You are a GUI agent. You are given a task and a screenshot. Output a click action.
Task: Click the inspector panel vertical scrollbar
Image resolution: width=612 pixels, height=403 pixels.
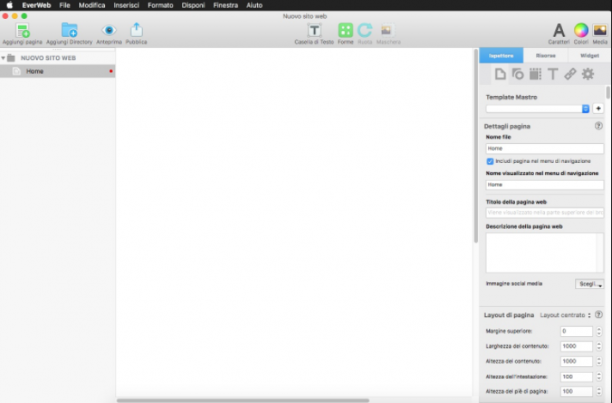(608, 92)
